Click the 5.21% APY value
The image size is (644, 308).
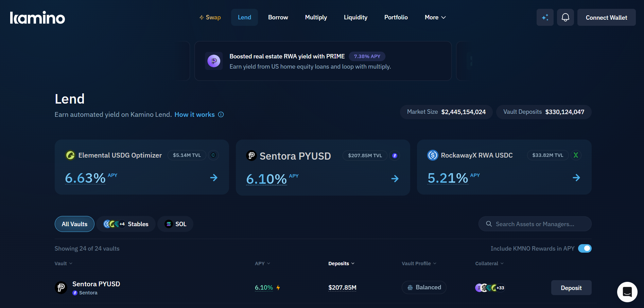(x=448, y=178)
